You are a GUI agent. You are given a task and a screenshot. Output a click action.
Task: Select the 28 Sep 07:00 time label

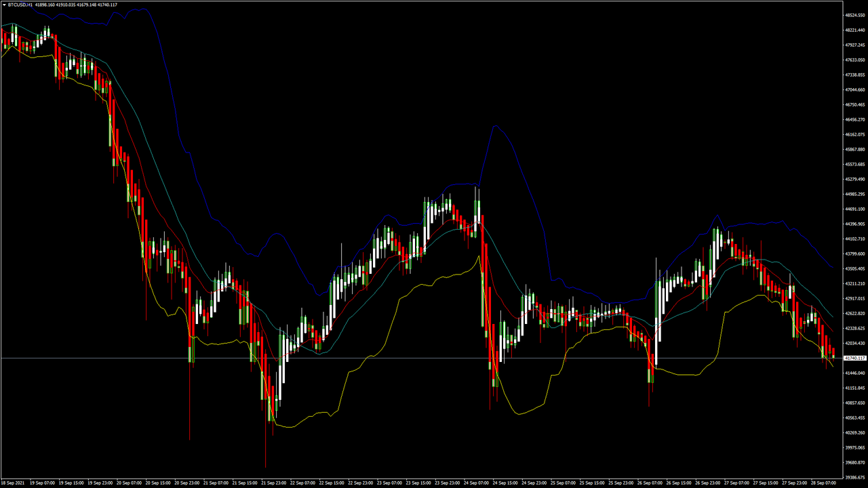click(823, 483)
